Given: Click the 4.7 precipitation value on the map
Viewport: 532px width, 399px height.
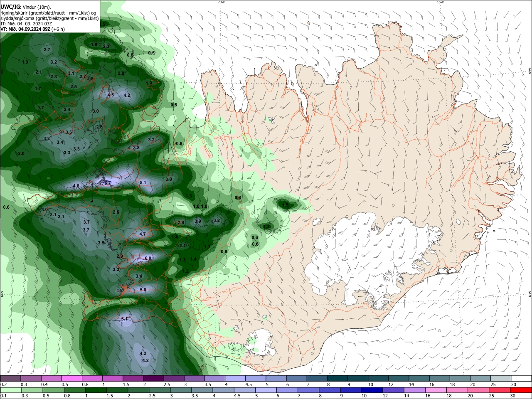Looking at the screenshot, I should tap(143, 234).
